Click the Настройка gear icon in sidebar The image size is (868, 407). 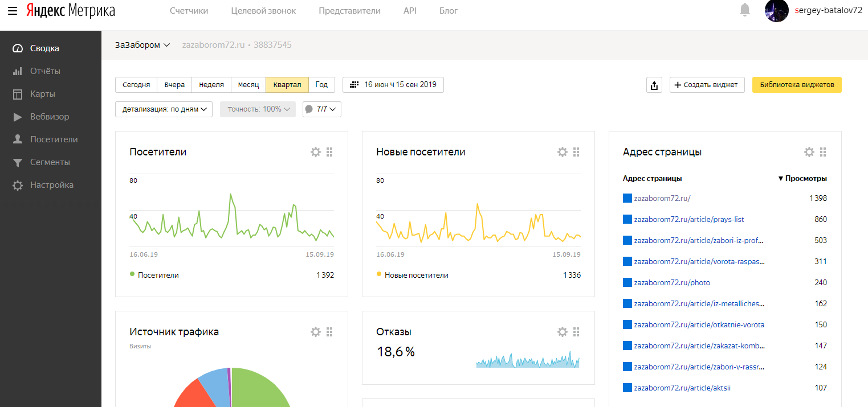tap(18, 185)
